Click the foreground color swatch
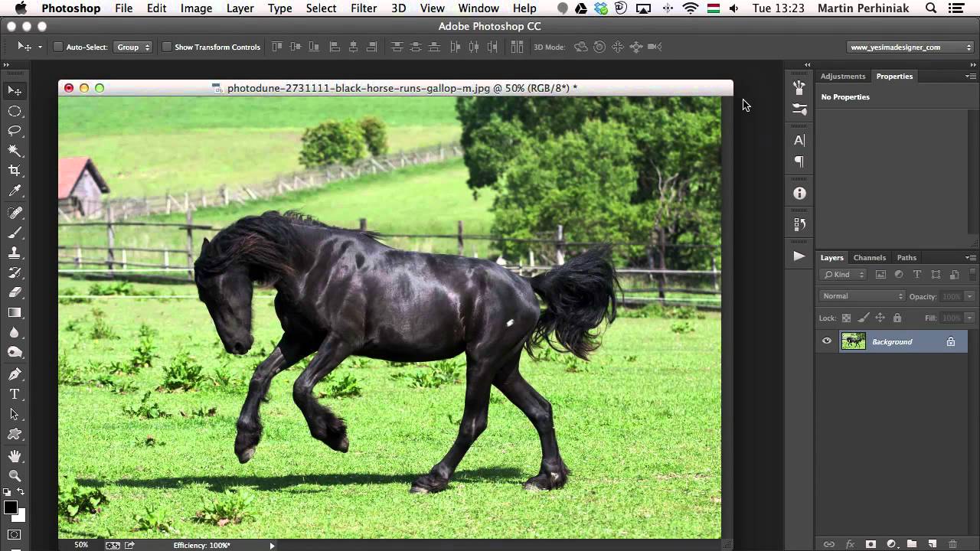Image resolution: width=980 pixels, height=551 pixels. 11,507
